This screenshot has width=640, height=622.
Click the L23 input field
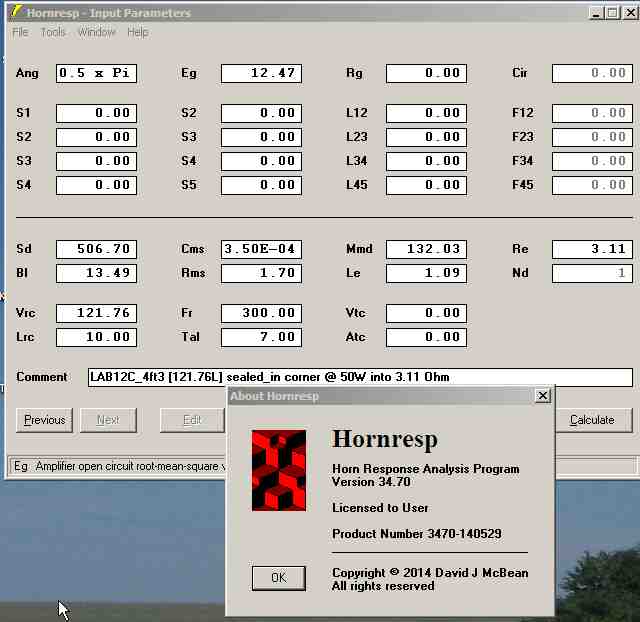pos(426,138)
